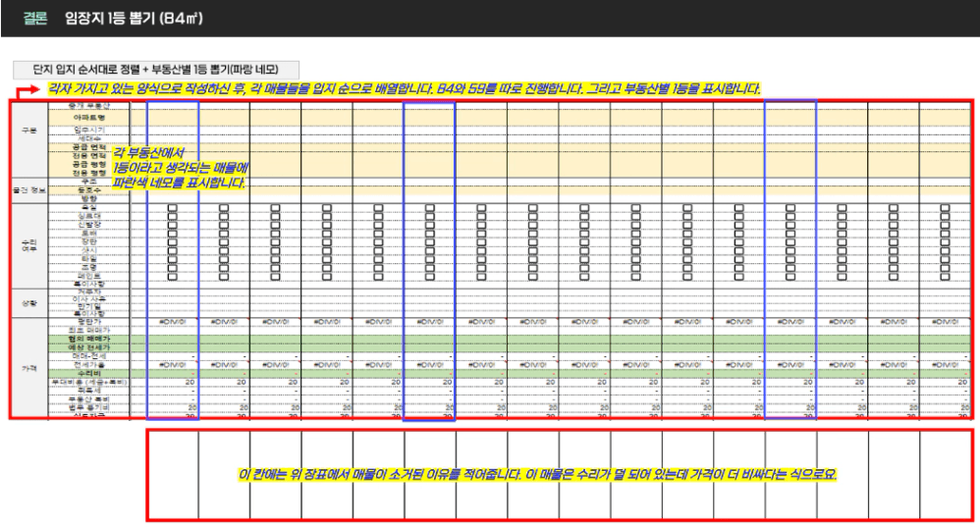Click the 매매-전세 row label
The height and width of the screenshot is (527, 980).
coord(88,356)
